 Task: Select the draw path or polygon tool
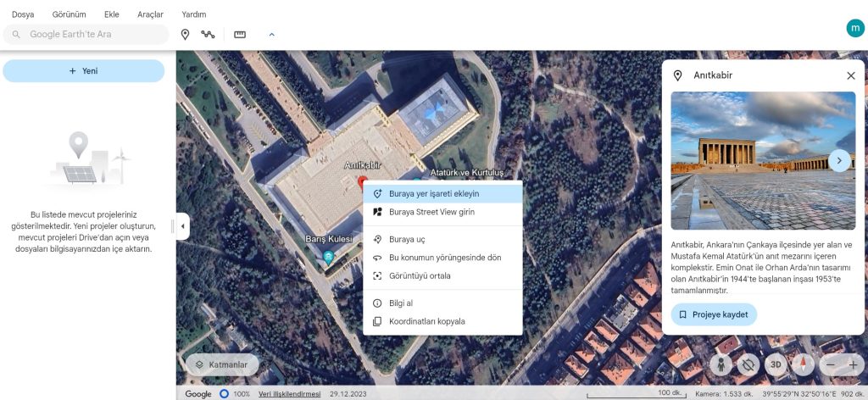(x=209, y=34)
